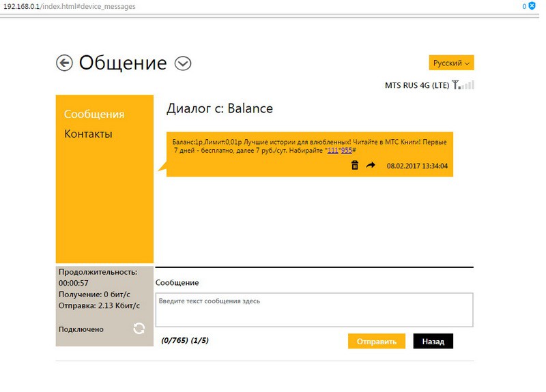
Task: Click the MTS RUS 4G (LTE) network label
Action: coord(416,85)
